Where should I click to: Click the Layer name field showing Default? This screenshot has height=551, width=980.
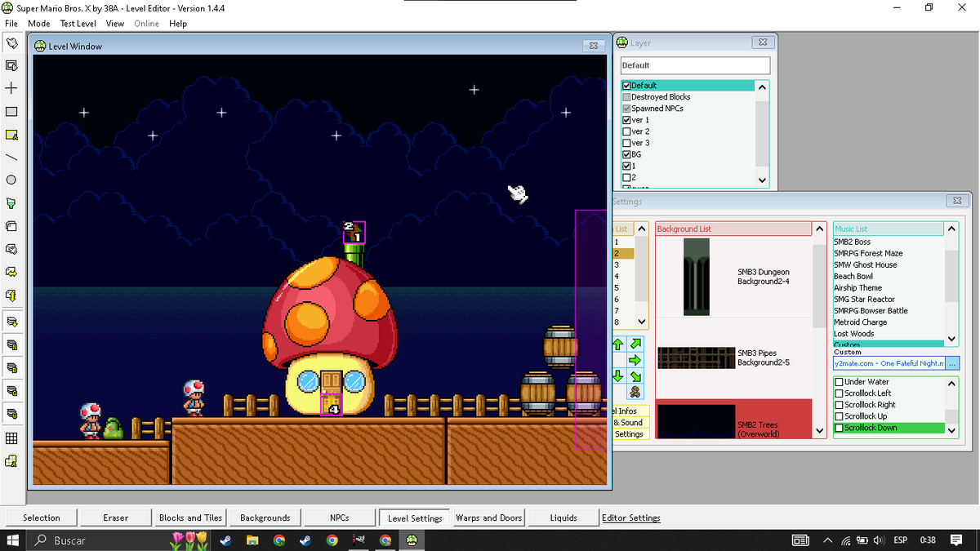pos(695,65)
